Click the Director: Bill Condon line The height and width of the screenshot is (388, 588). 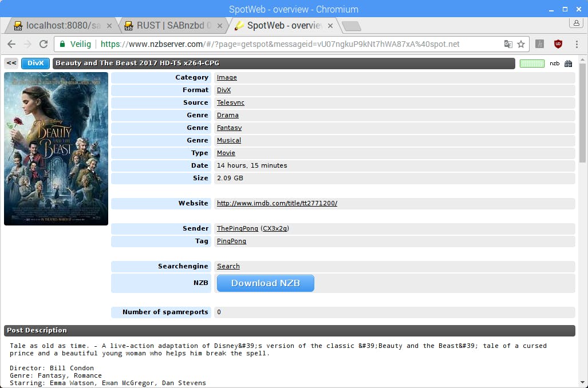pos(52,368)
